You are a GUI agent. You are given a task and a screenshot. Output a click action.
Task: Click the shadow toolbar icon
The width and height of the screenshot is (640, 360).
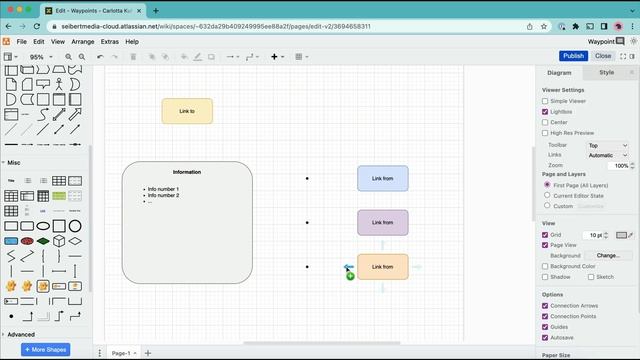(x=211, y=57)
